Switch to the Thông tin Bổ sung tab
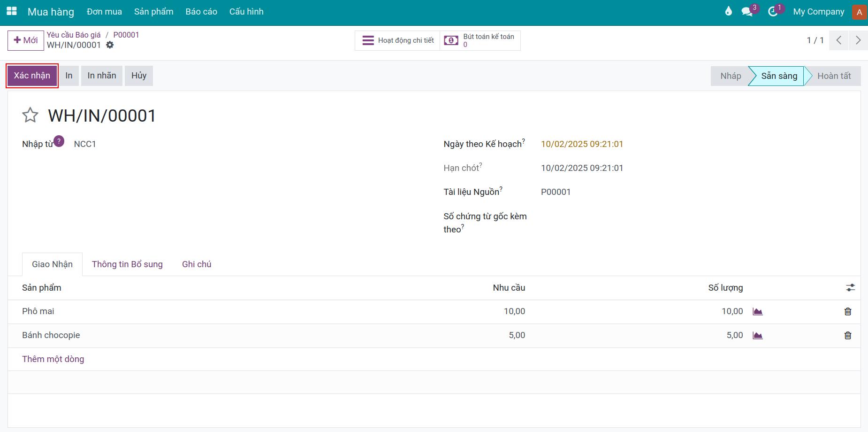The height and width of the screenshot is (432, 868). tap(127, 264)
